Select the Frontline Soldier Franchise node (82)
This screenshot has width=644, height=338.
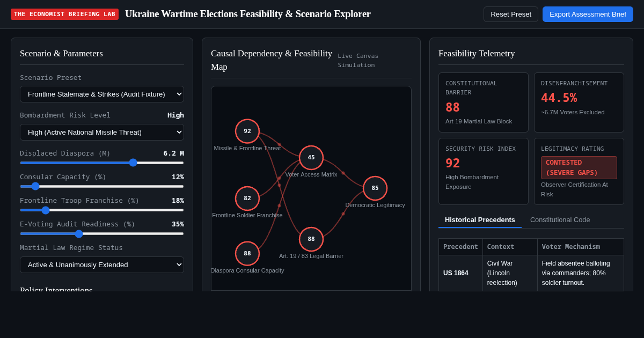pyautogui.click(x=247, y=199)
